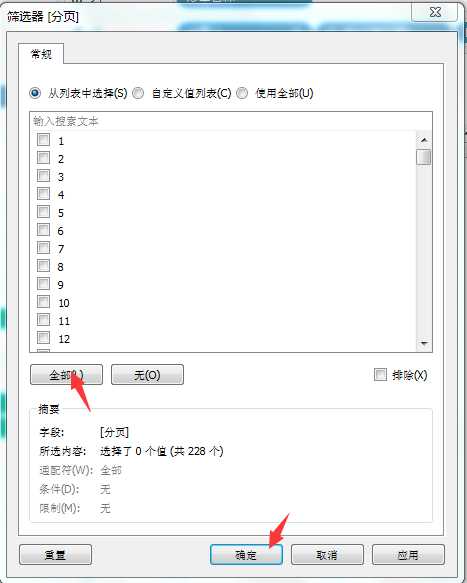Click the scrollbar thumb in the value list
This screenshot has height=583, width=467.
point(424,157)
